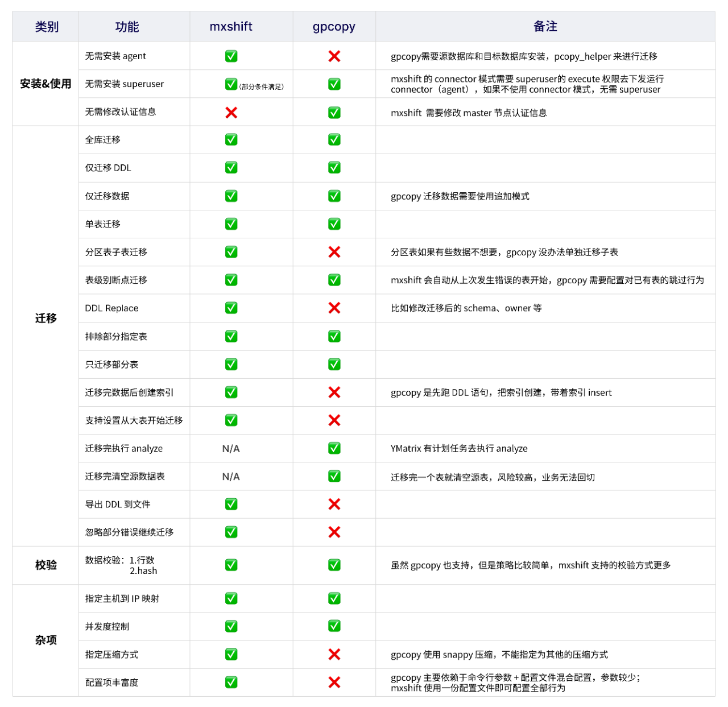
Task: Select the 校验 category cell
Action: click(x=46, y=565)
